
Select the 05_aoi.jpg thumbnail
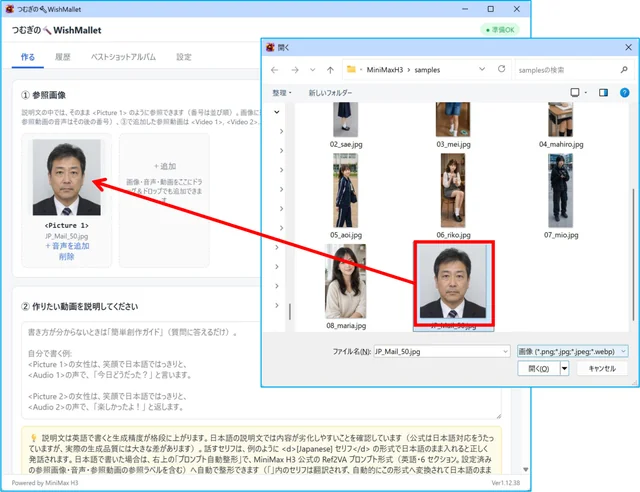345,190
